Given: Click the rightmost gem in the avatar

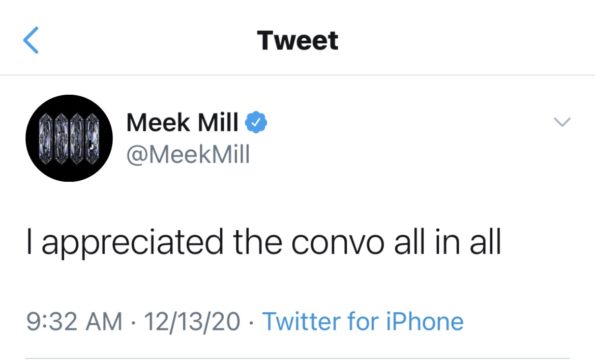Looking at the screenshot, I should point(92,139).
